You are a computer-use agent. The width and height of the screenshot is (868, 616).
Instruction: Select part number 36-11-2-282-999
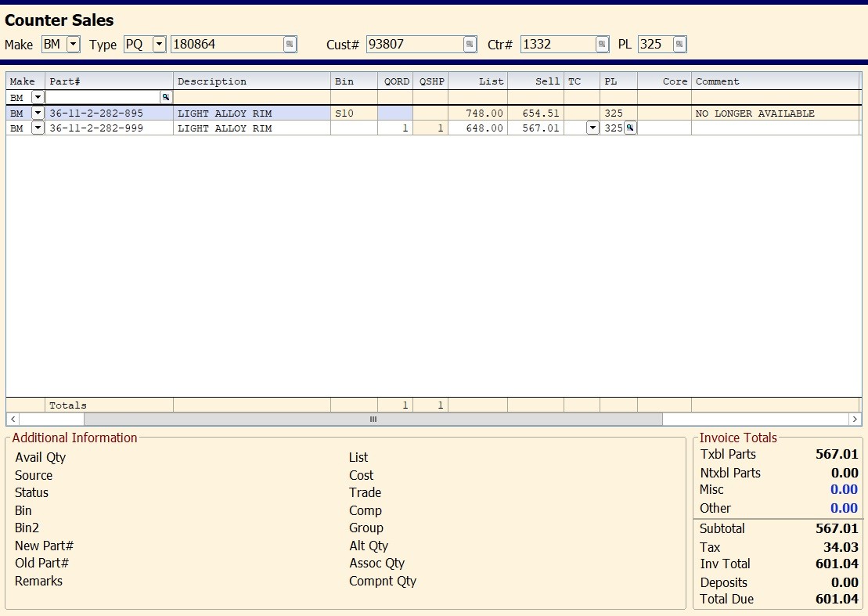coord(96,128)
